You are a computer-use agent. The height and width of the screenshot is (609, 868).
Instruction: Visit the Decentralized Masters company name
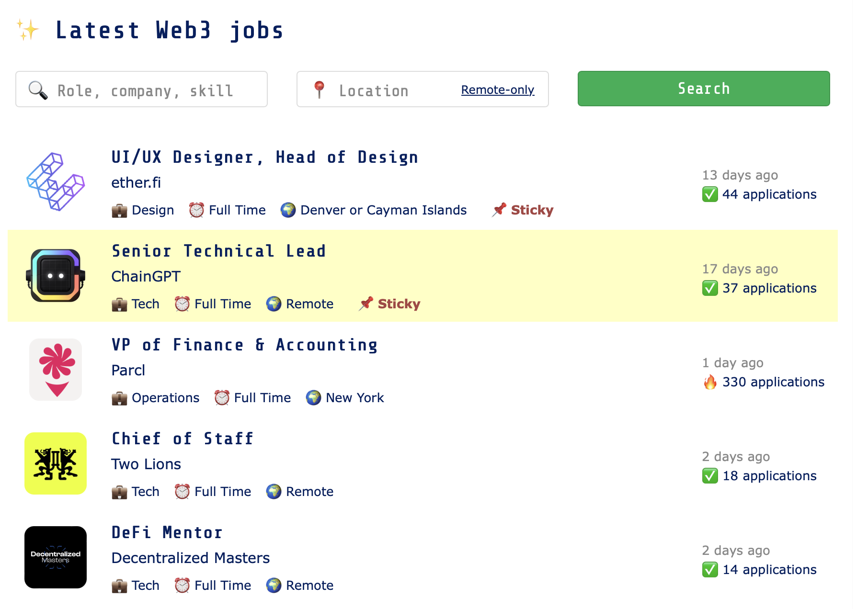(x=191, y=558)
